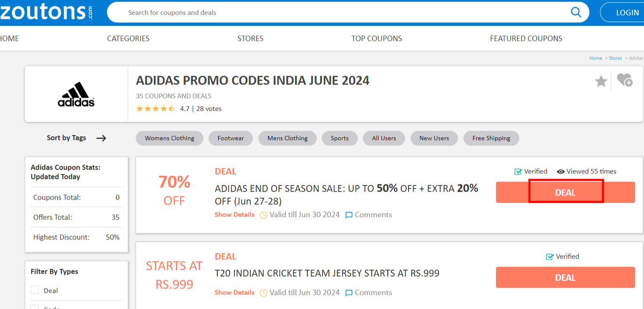Click the Verified checkmark on the jersey deal
The image size is (644, 309).
pyautogui.click(x=550, y=257)
